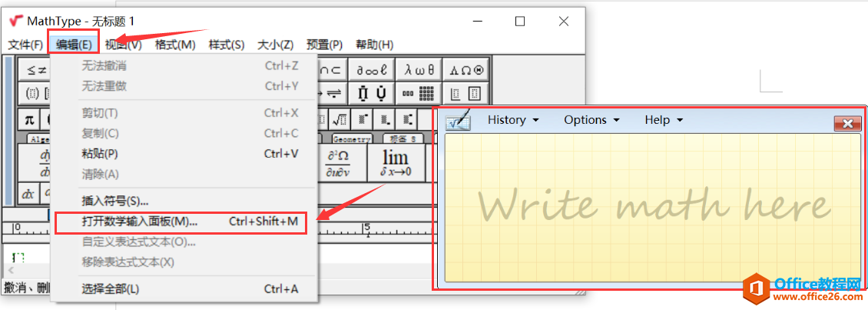Screen dimensions: 868x310
Task: Click the relational symbols ≤≠ palette
Action: point(36,70)
